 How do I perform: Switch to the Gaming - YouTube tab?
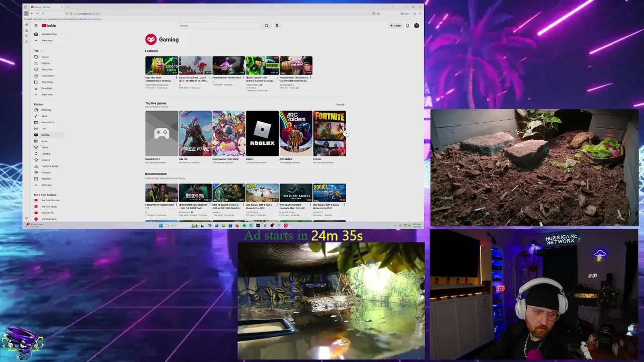tap(47, 7)
